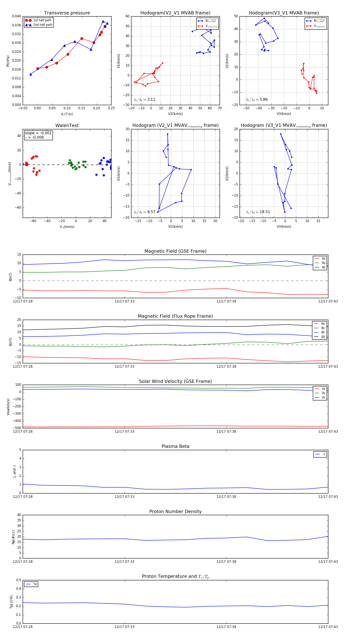Select the 'By' legend label in GSE panel
Viewport: 351px width, 644px height.
coord(324,263)
